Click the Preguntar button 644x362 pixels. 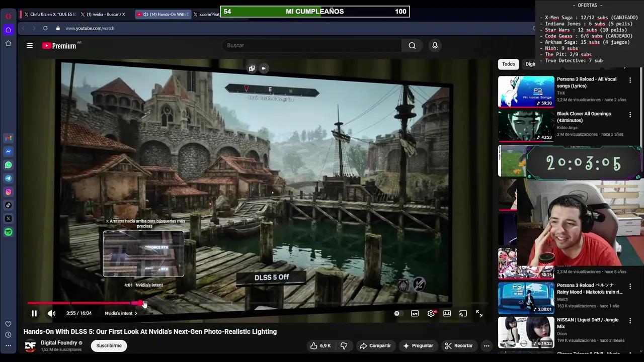point(418,345)
